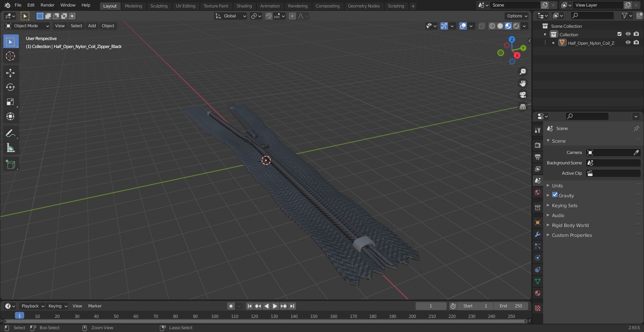Select the Cursor tool in toolbar
Screen dimensions: 644x332
click(x=10, y=56)
